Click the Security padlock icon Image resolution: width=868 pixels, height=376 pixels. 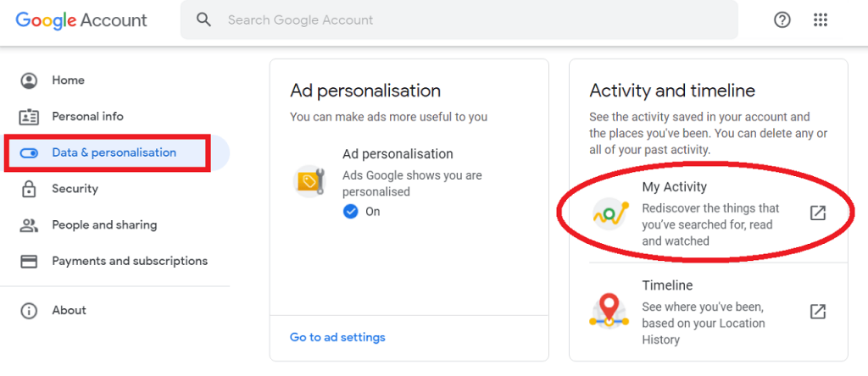click(x=29, y=189)
